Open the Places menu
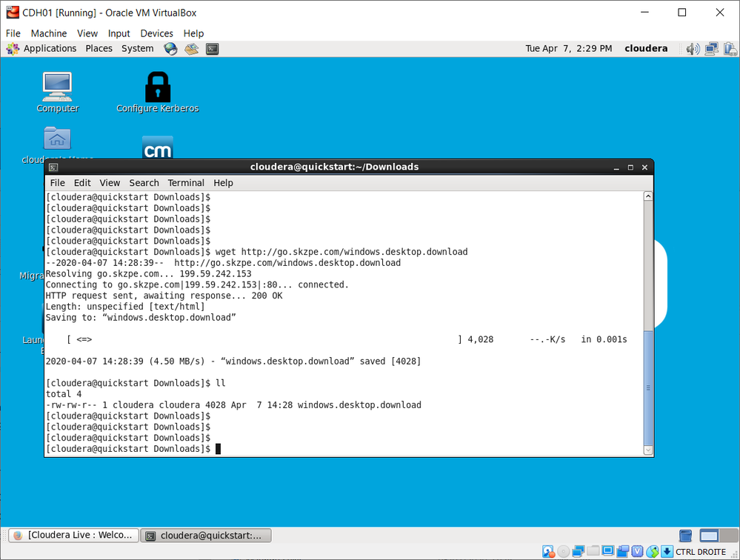 [99, 49]
